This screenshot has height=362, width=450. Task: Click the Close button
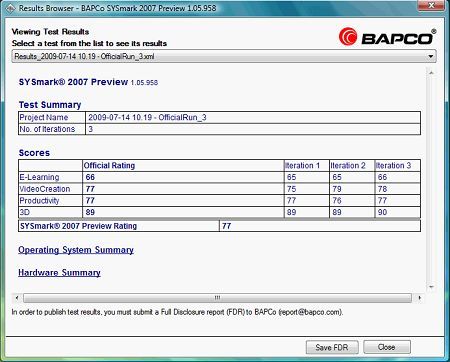point(387,347)
